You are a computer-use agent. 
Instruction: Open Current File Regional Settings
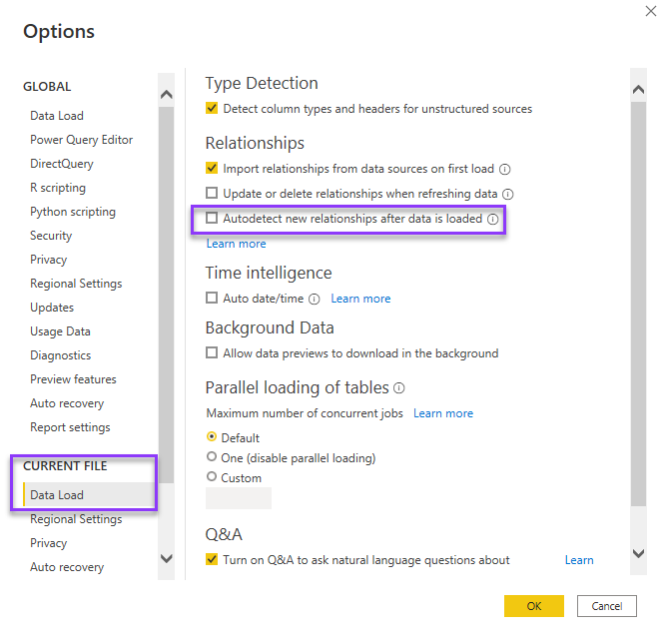point(76,519)
